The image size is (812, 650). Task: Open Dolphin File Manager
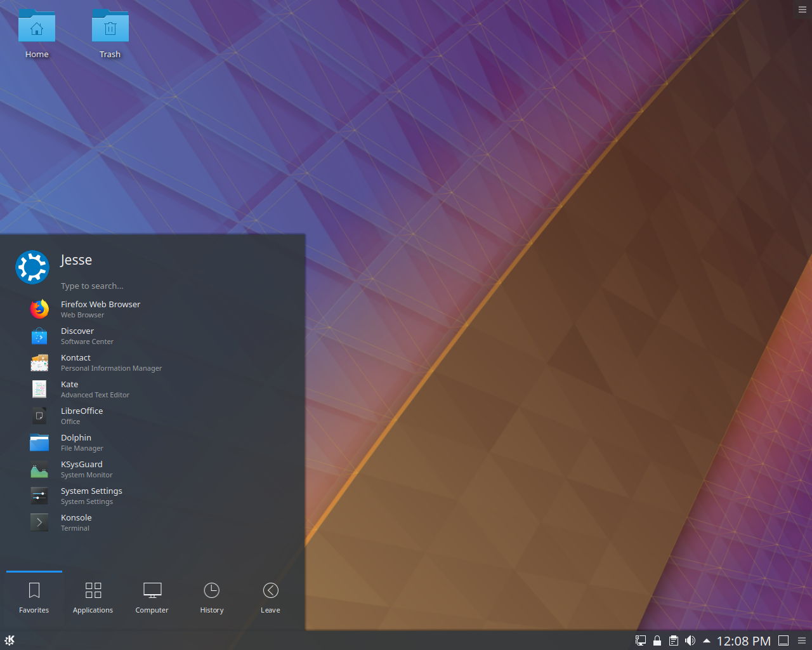tap(152, 442)
